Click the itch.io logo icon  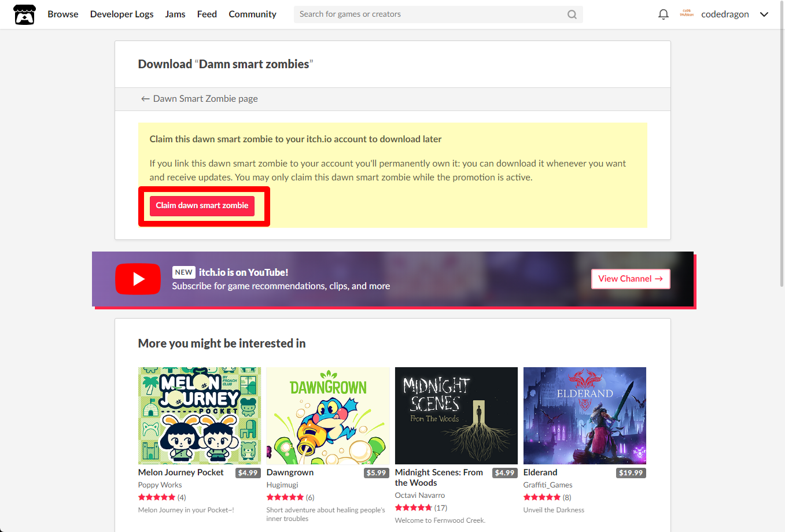24,14
